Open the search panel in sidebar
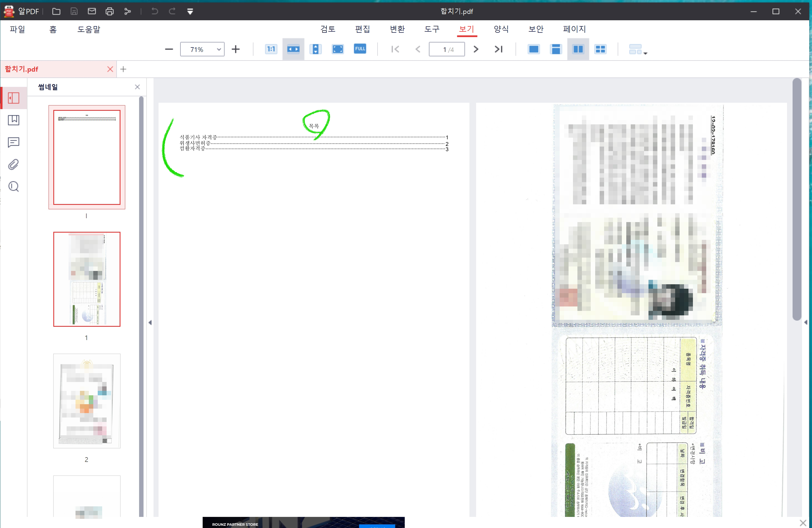This screenshot has height=528, width=812. 13,187
